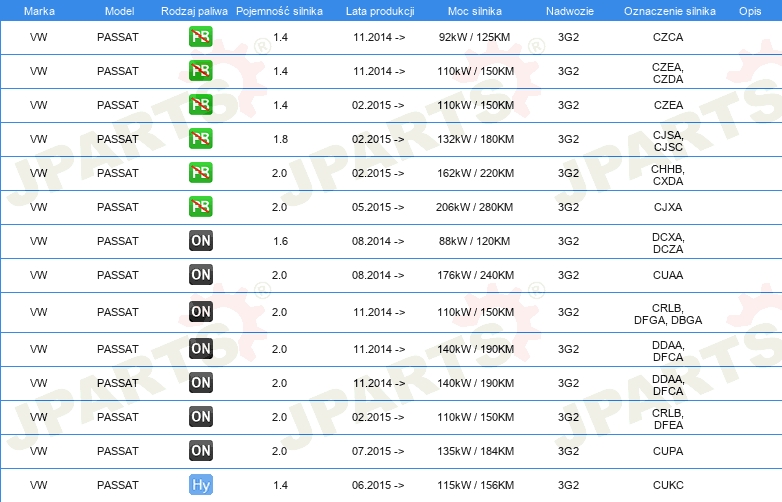This screenshot has height=502, width=782.
Task: Click the Oznaczenie silnika column header
Action: [x=669, y=11]
